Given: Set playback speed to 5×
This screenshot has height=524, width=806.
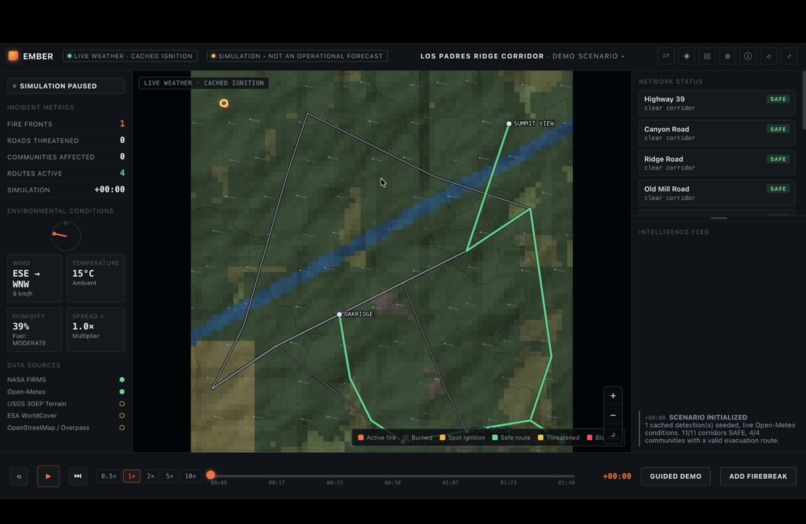Looking at the screenshot, I should tap(170, 476).
